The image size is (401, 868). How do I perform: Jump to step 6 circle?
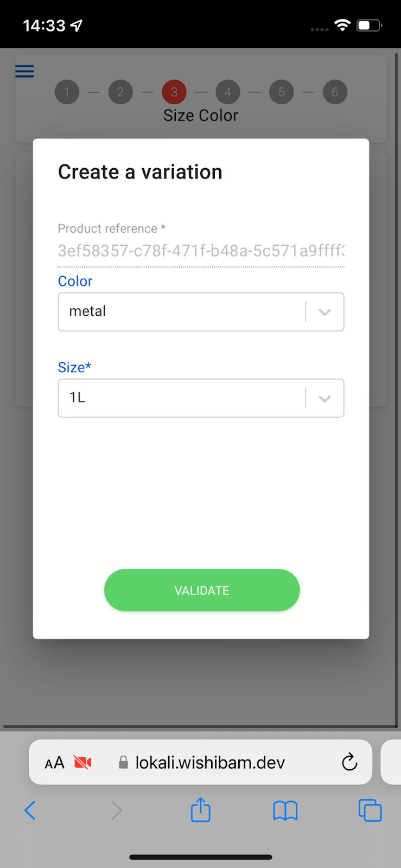coord(335,92)
